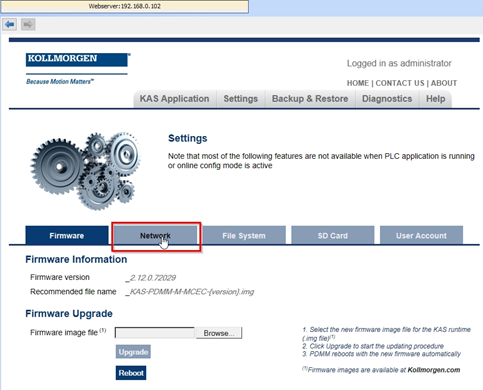Click the Webserver:192.168.0.102 address bar
The width and height of the screenshot is (483, 390).
click(x=125, y=6)
